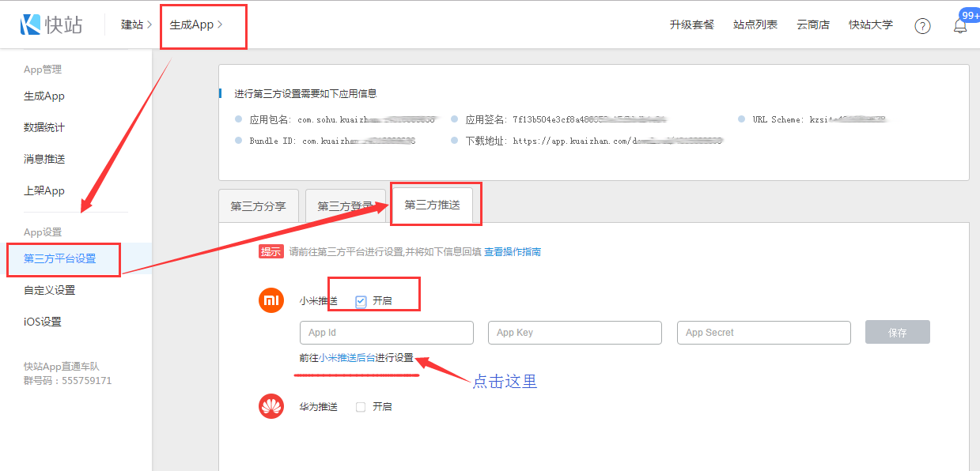The height and width of the screenshot is (471, 980).
Task: Switch to the 第三方分享 tab
Action: [x=258, y=206]
